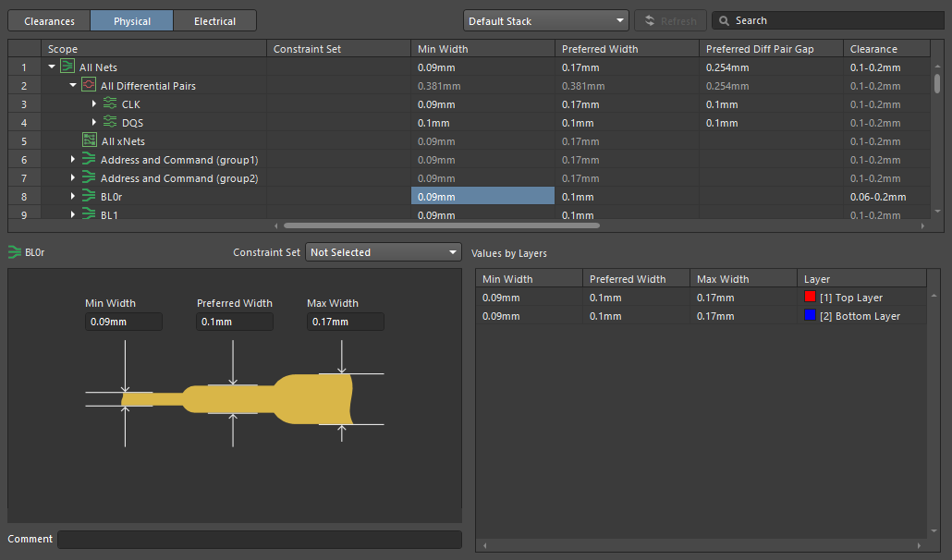Click the BL0r net class icon in table
Viewport: 952px width, 560px height.
89,197
